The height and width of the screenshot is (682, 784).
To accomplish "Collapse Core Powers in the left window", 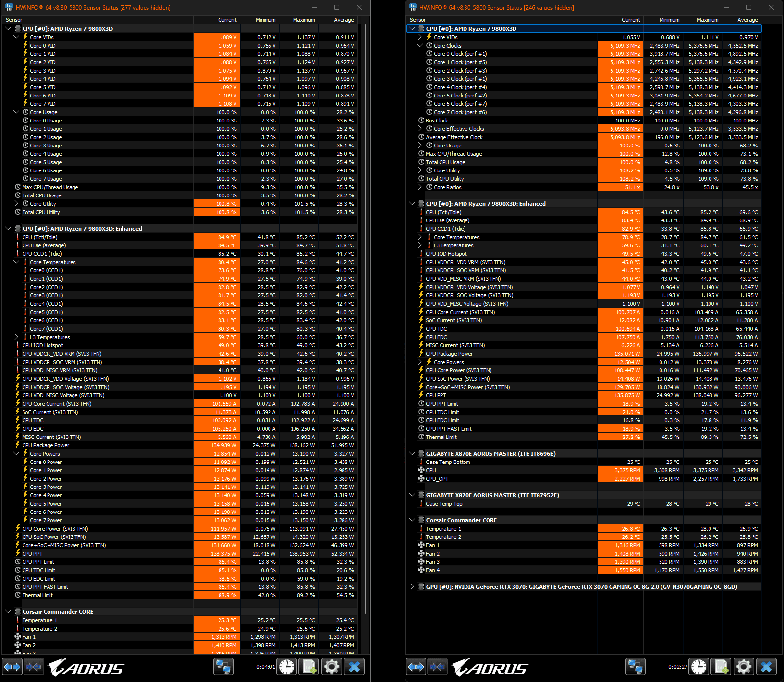I will click(16, 454).
